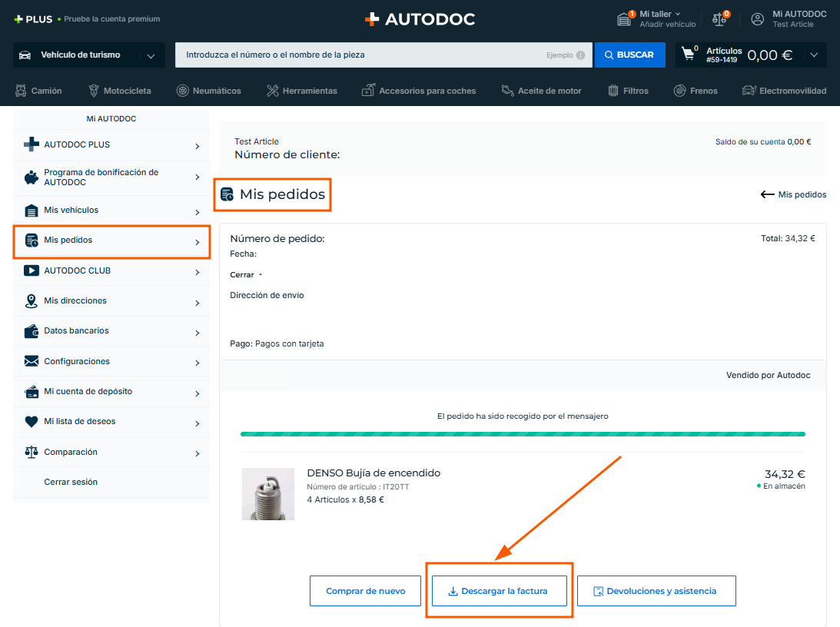Expand the cart dropdown arrow
Screen dimensions: 840x627
pyautogui.click(x=814, y=55)
